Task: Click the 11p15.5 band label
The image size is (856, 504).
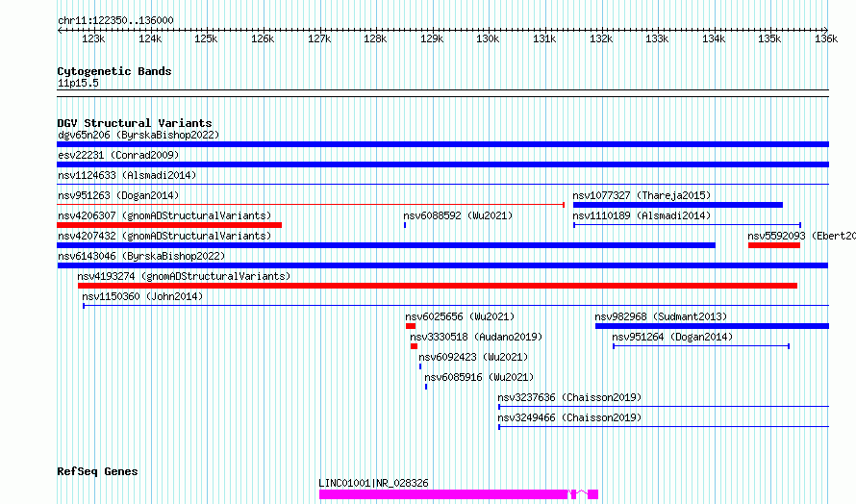Action: [78, 83]
